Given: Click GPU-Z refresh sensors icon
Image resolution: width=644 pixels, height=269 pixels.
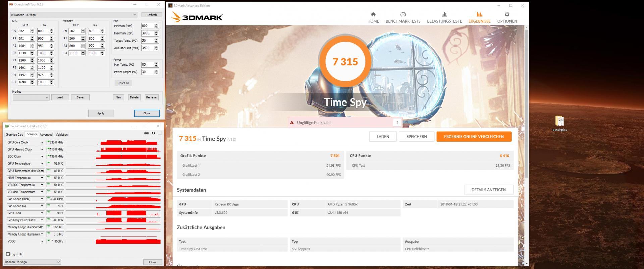Looking at the screenshot, I should 153,133.
